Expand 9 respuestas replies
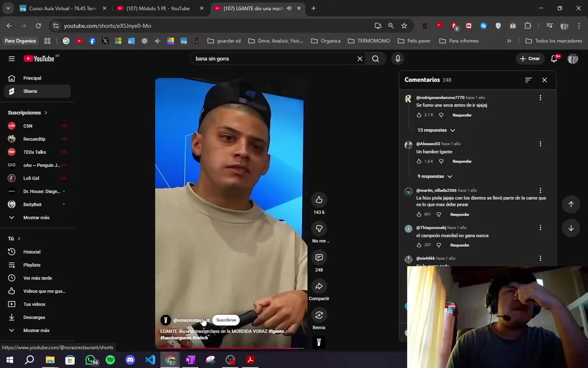 (435, 176)
